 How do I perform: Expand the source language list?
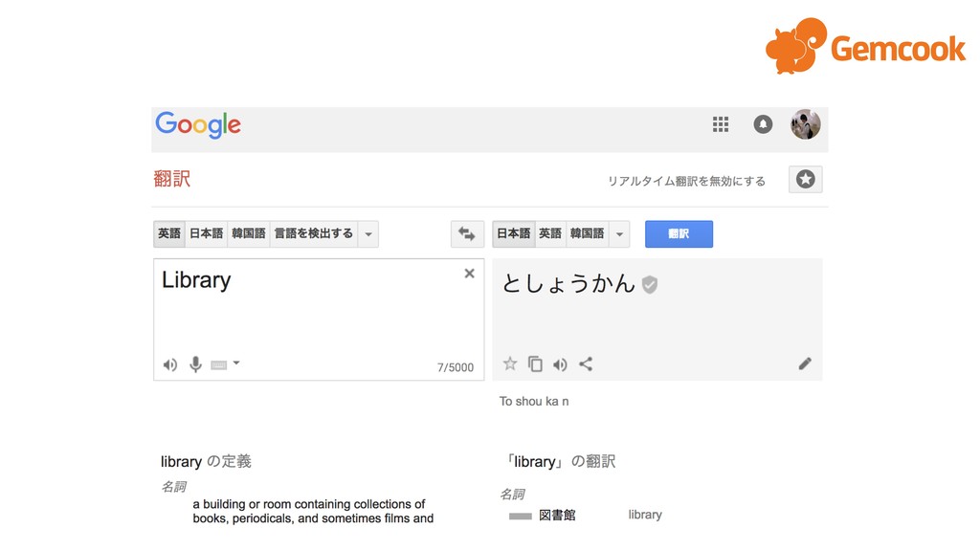tap(368, 234)
